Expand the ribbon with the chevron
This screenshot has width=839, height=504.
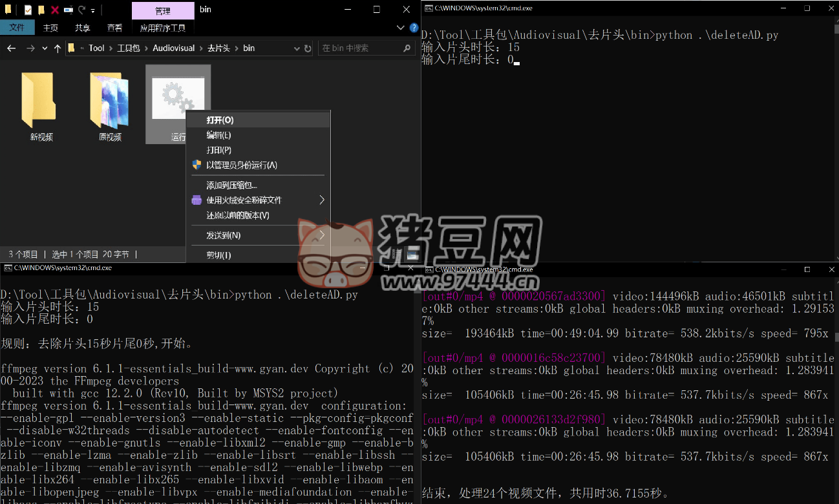click(400, 28)
